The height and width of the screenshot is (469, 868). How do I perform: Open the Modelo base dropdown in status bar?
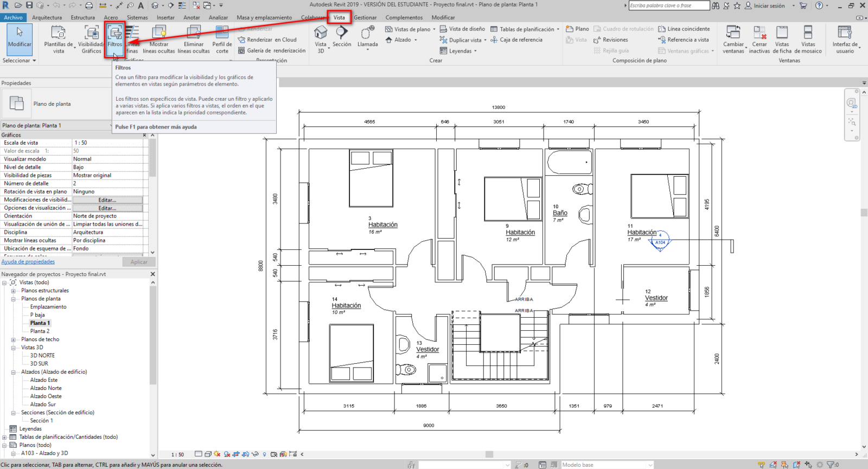click(650, 465)
